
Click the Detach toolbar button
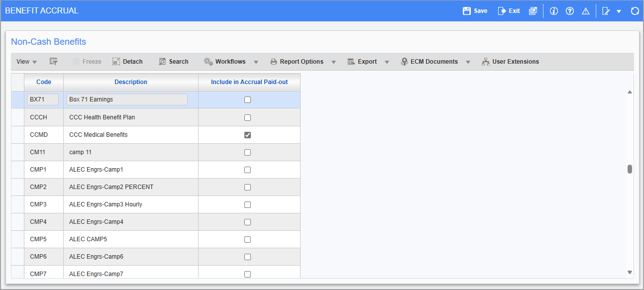[127, 62]
